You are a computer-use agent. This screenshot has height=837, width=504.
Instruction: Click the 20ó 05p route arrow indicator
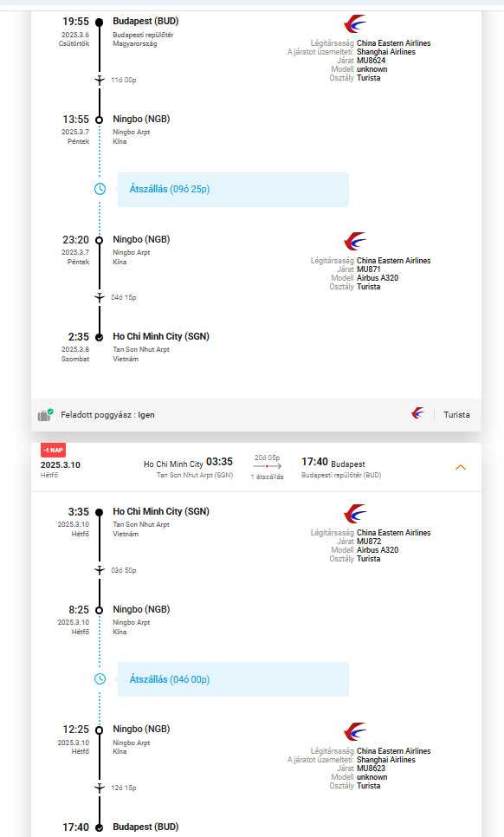268,466
